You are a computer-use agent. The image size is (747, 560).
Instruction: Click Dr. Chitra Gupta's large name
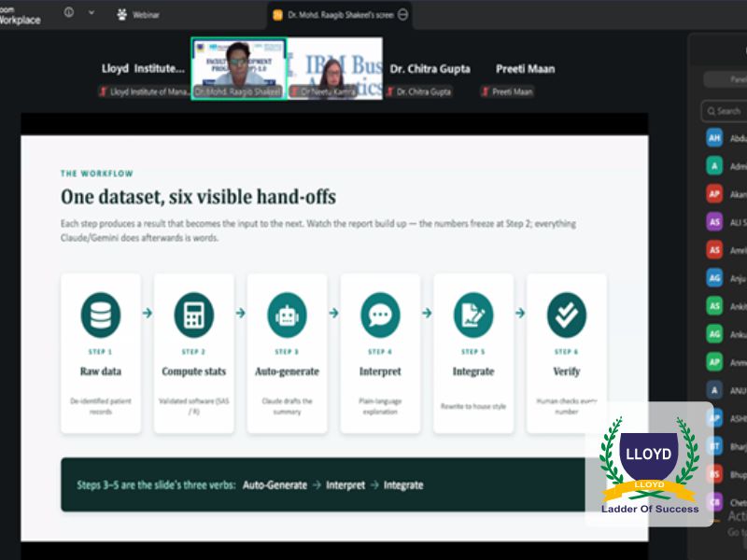[430, 69]
